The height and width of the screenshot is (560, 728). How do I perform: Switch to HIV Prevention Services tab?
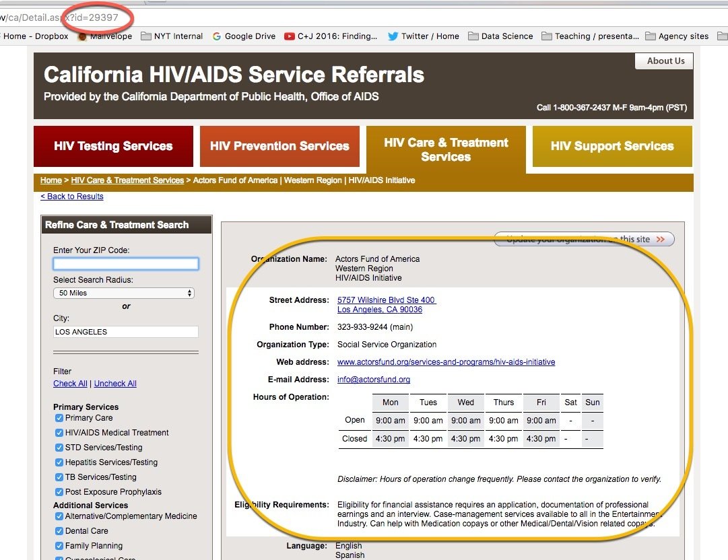(279, 146)
